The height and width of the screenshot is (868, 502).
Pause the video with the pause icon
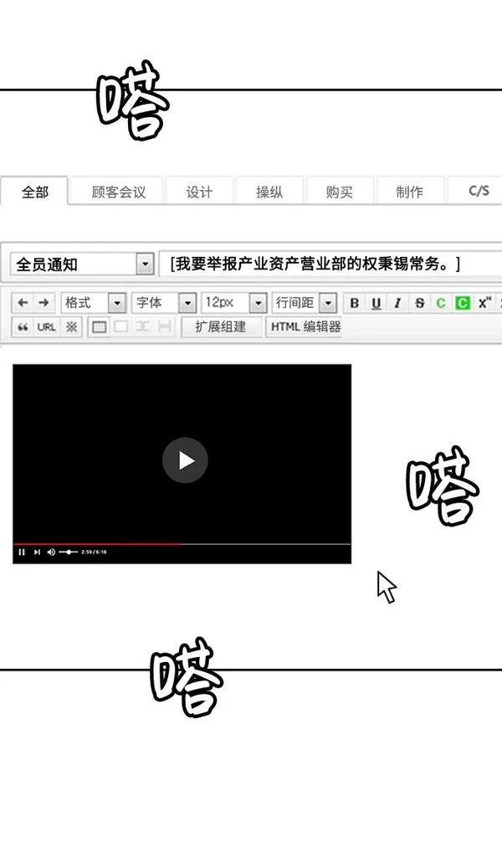click(x=22, y=552)
